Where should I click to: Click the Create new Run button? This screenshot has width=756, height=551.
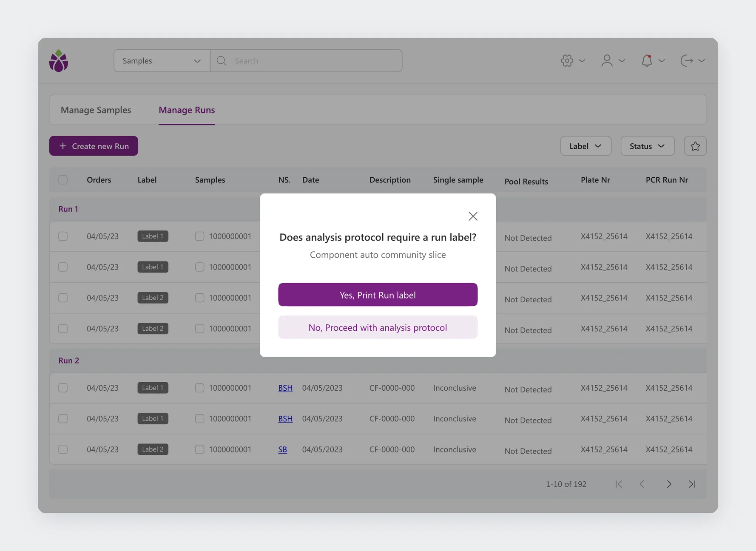(x=94, y=146)
